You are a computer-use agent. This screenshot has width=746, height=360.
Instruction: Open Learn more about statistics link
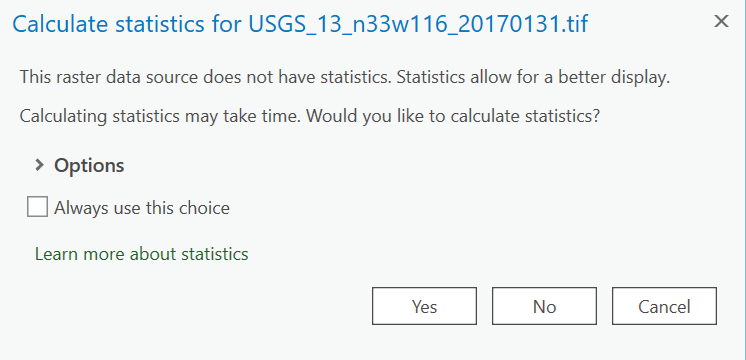142,253
